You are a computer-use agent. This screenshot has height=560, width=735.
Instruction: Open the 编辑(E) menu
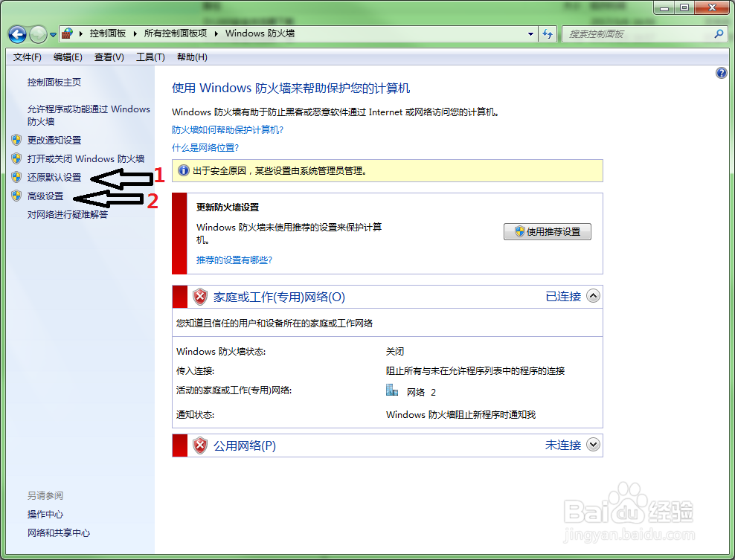68,57
